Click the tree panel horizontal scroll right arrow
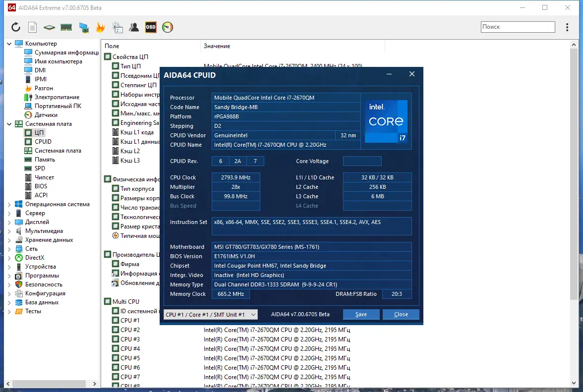Screen dimensions: 583x392 point(94,384)
